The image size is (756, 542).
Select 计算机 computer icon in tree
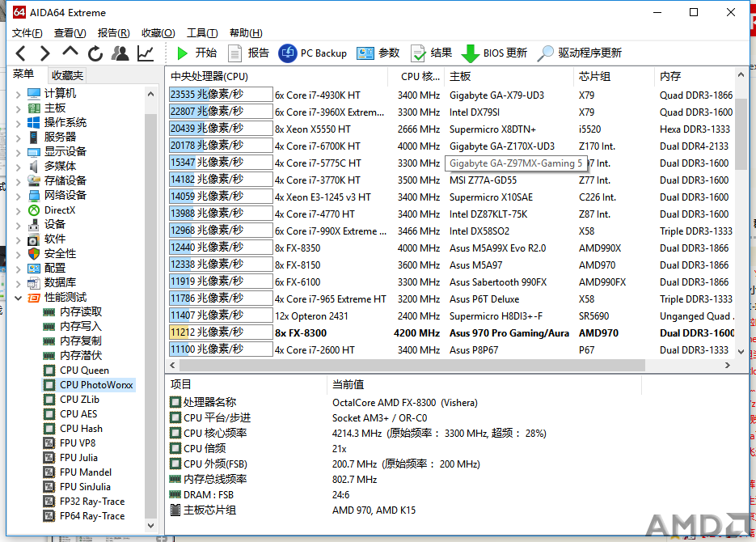34,93
